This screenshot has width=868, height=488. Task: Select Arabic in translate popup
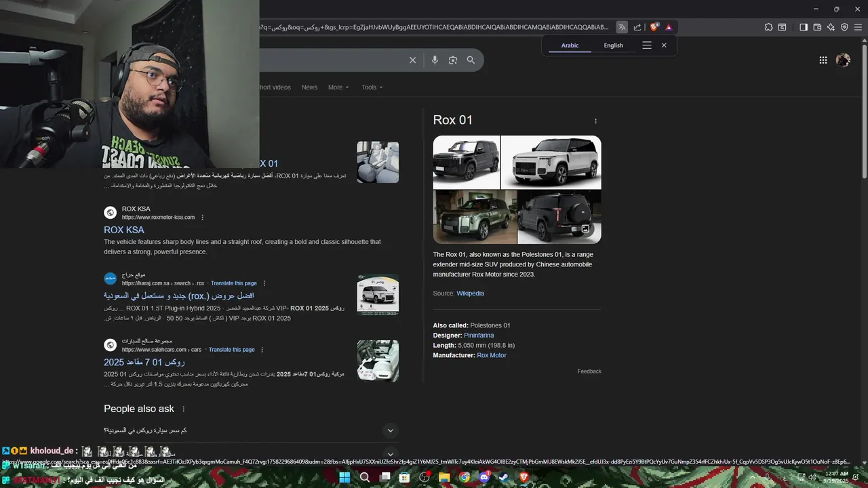(570, 45)
